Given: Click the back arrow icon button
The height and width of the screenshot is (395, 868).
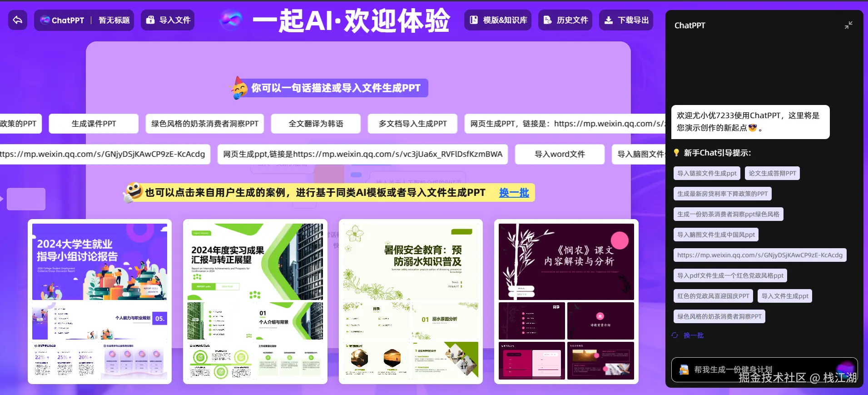Looking at the screenshot, I should tap(18, 20).
